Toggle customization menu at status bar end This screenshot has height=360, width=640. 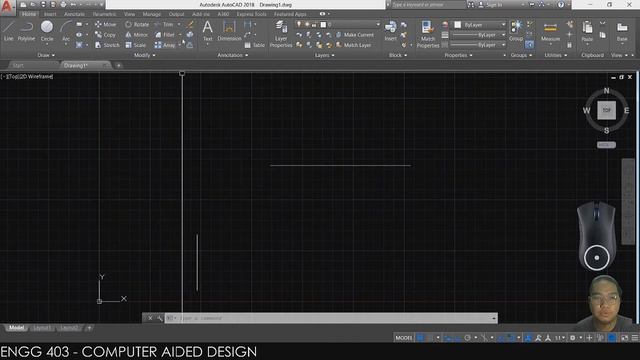click(x=635, y=338)
